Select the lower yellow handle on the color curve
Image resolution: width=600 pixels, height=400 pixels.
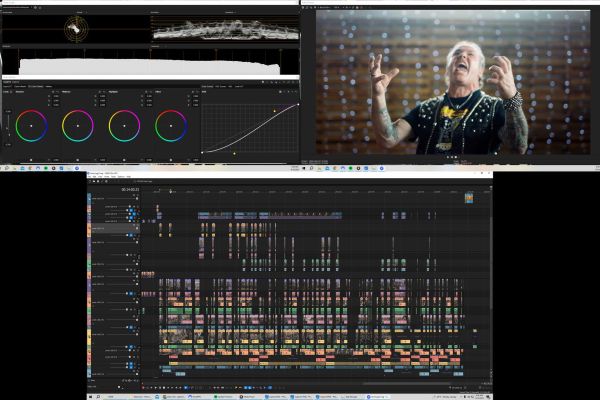coord(234,153)
